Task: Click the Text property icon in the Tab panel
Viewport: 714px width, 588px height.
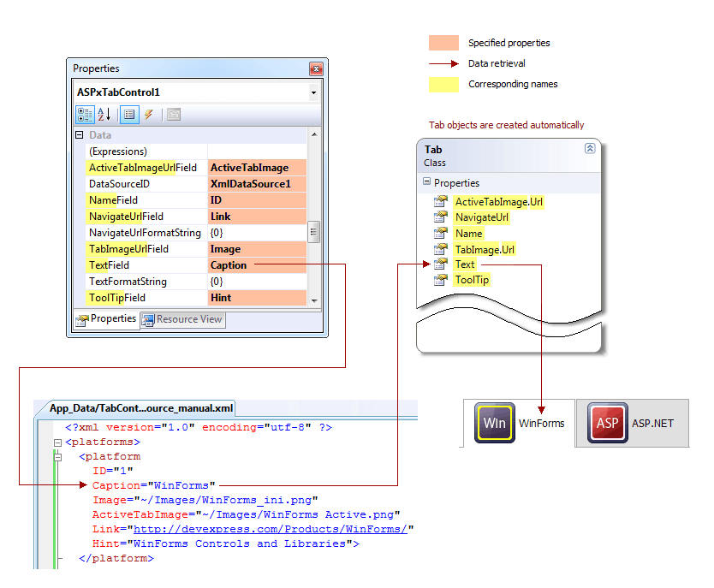Action: click(439, 264)
